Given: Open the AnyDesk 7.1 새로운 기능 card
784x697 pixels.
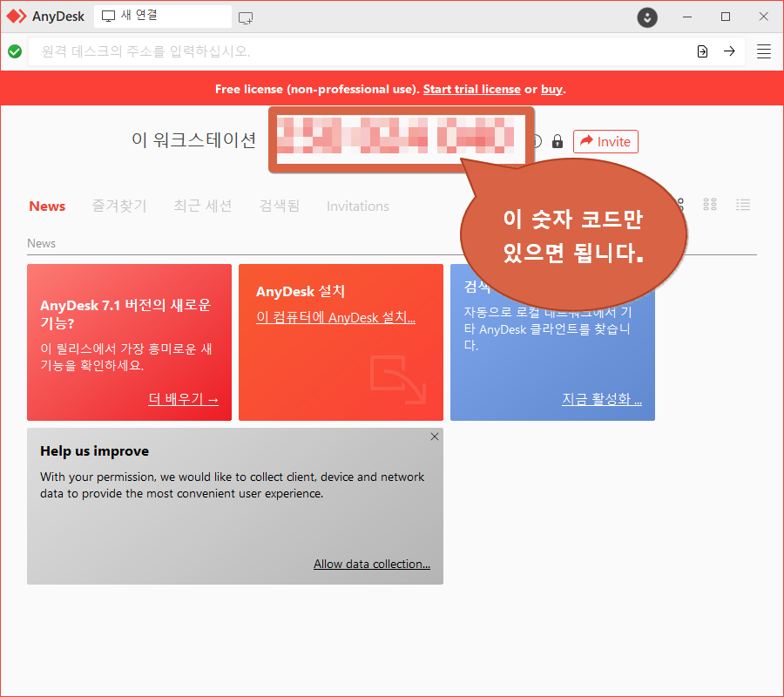Looking at the screenshot, I should pos(129,342).
